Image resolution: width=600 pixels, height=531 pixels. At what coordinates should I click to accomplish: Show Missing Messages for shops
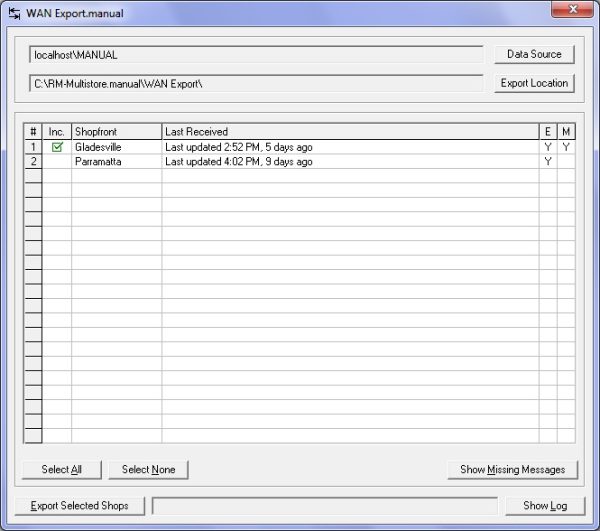tap(512, 469)
